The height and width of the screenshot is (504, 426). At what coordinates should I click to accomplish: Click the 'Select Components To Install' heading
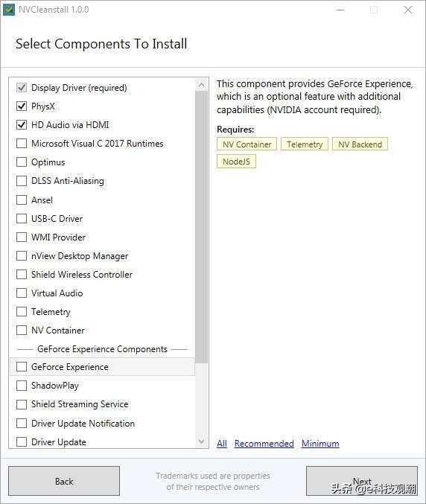(101, 44)
